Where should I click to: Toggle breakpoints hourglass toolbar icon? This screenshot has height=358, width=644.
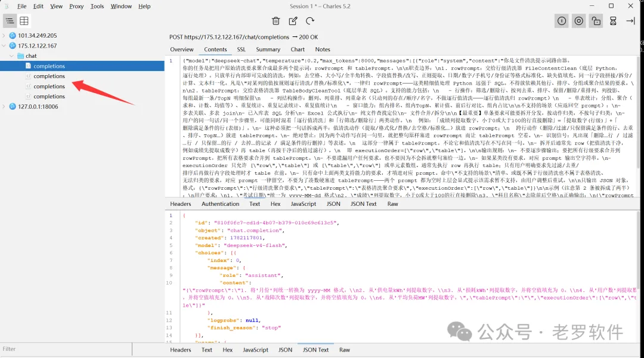click(x=613, y=21)
